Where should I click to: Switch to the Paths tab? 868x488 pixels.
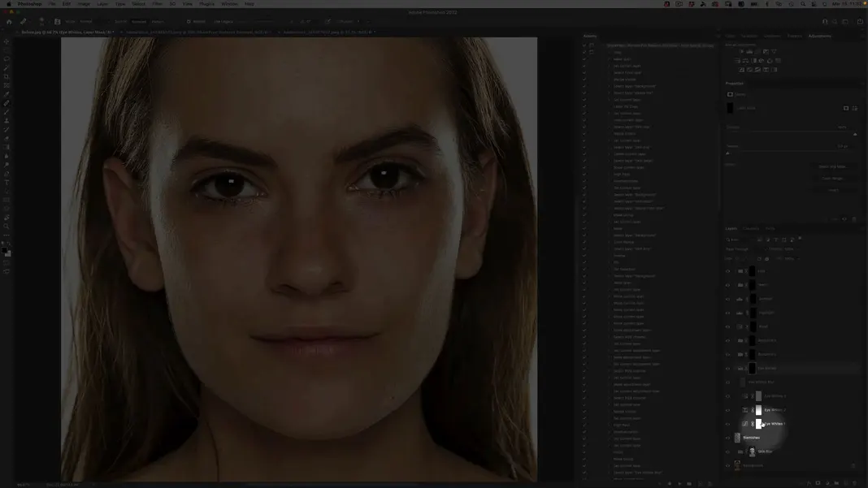(x=770, y=228)
